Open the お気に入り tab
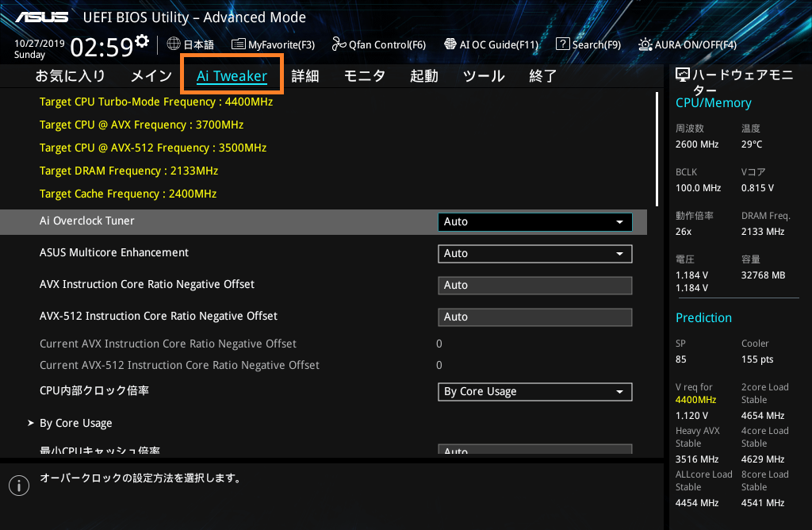 click(x=71, y=76)
